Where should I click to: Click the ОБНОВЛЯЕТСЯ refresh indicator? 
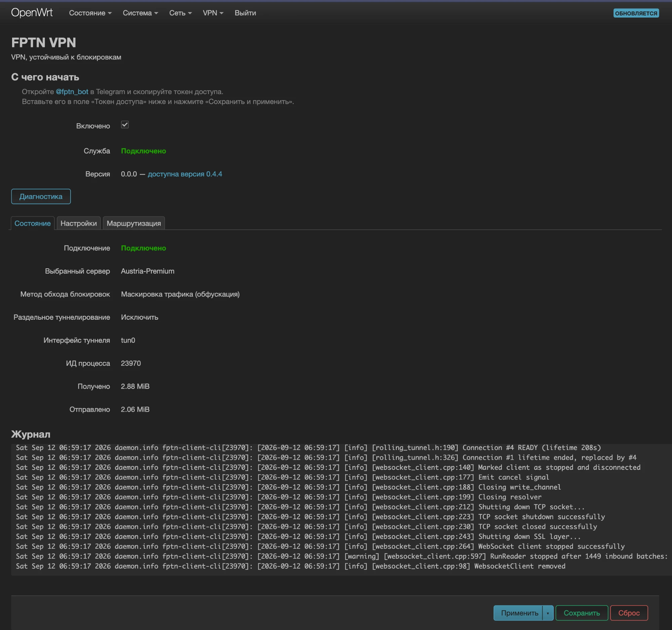[x=636, y=13]
